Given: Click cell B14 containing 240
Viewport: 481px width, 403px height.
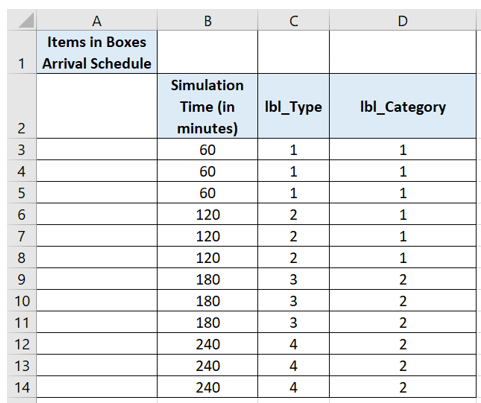Looking at the screenshot, I should pyautogui.click(x=207, y=387).
